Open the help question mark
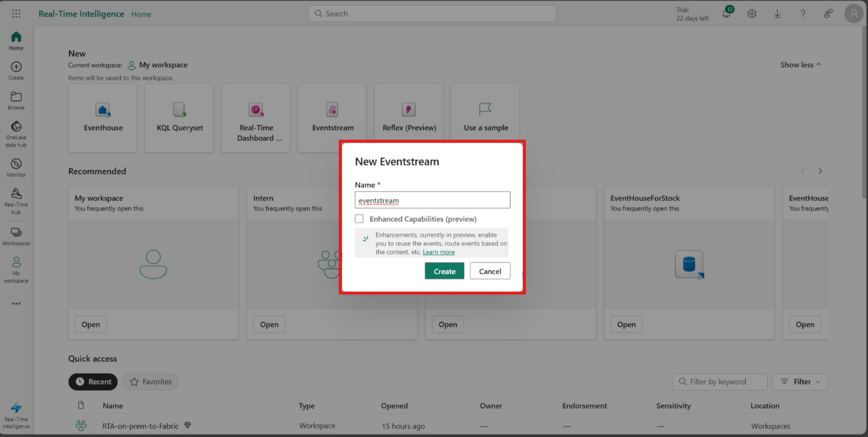The image size is (868, 437). pyautogui.click(x=803, y=14)
